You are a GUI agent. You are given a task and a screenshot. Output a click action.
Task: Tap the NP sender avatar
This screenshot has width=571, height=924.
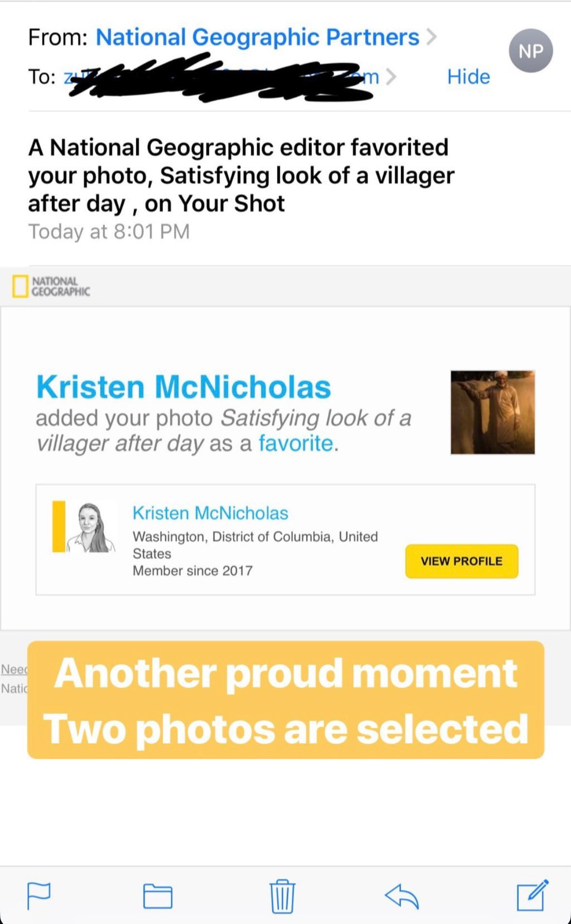coord(530,51)
